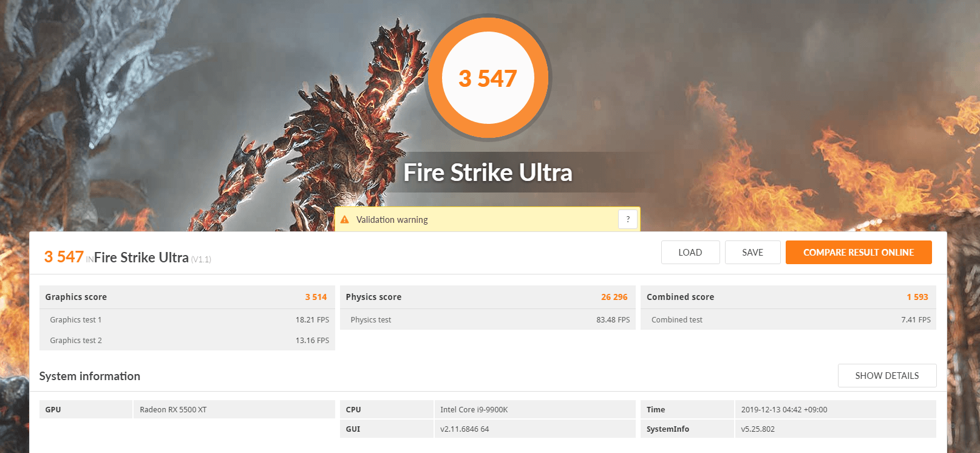Click the validation warning triangle icon
This screenshot has height=453, width=980.
tap(345, 220)
